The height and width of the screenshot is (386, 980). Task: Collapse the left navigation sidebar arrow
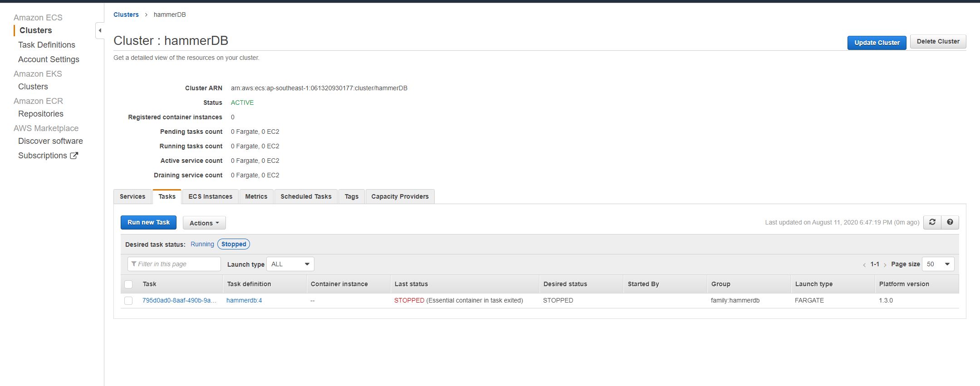coord(100,30)
